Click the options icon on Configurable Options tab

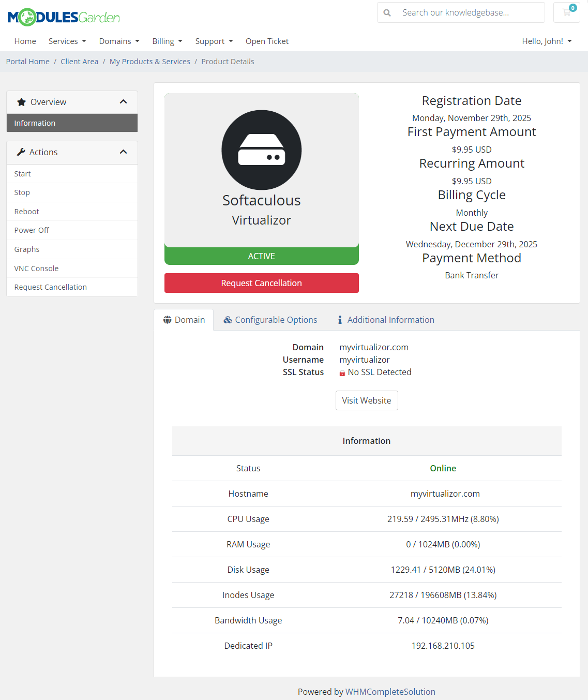point(228,319)
